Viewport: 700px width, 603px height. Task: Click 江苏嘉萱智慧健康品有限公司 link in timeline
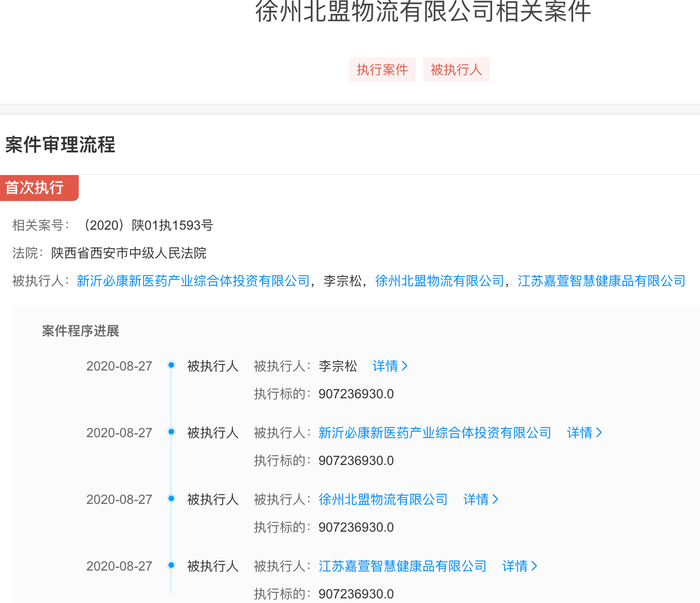coord(402,566)
